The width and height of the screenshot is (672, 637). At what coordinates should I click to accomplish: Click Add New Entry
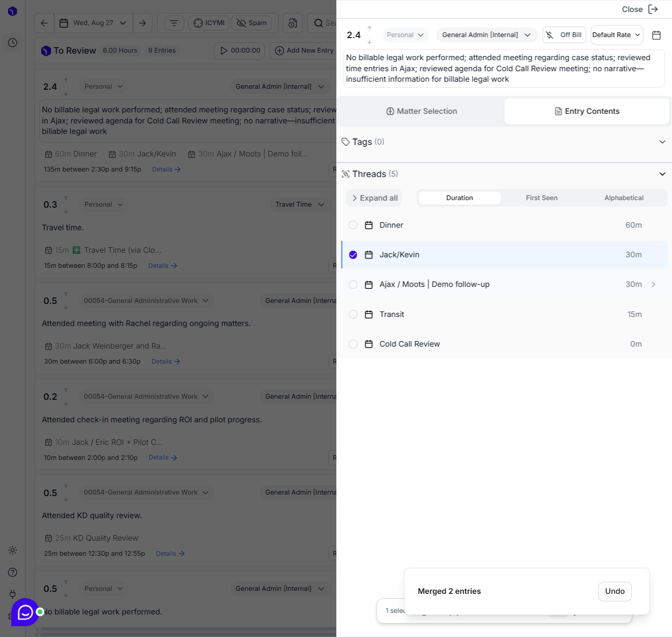(304, 51)
